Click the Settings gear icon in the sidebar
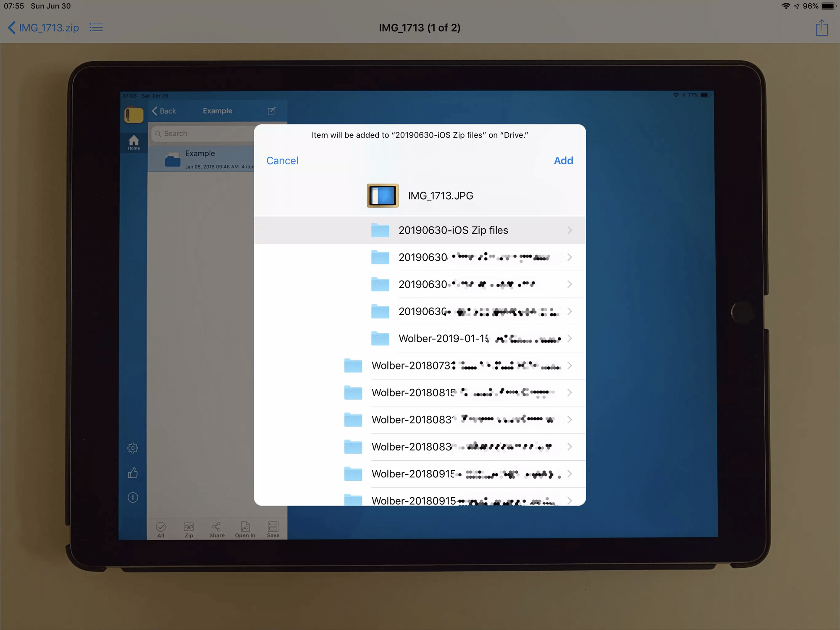The width and height of the screenshot is (840, 630). (x=132, y=448)
